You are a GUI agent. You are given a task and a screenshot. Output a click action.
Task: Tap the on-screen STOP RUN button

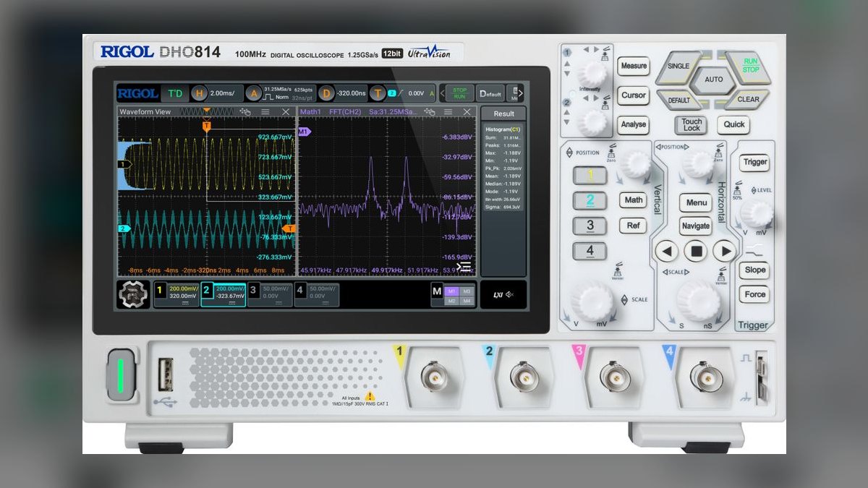pyautogui.click(x=459, y=93)
